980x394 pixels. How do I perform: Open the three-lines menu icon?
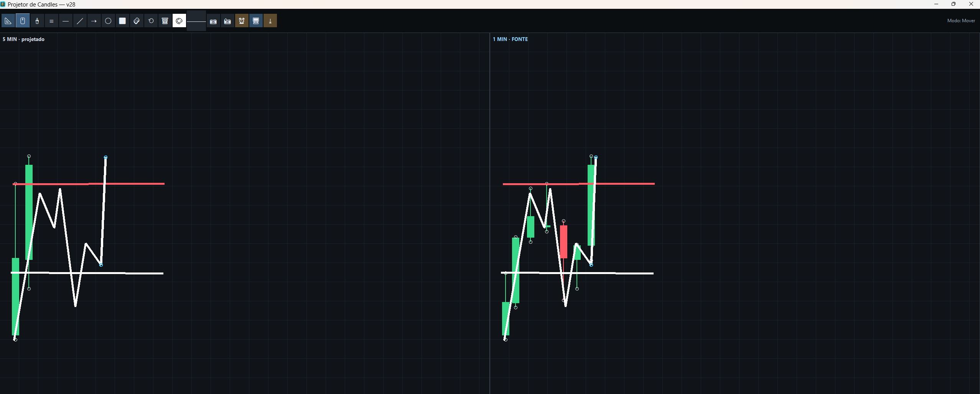pyautogui.click(x=51, y=21)
